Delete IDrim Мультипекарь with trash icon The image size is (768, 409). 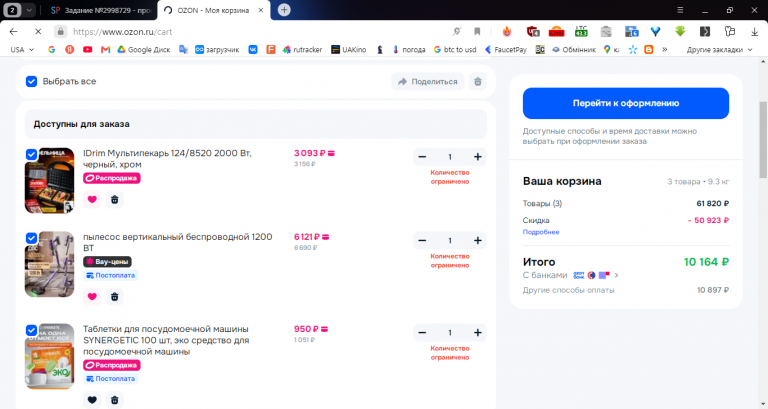click(115, 199)
